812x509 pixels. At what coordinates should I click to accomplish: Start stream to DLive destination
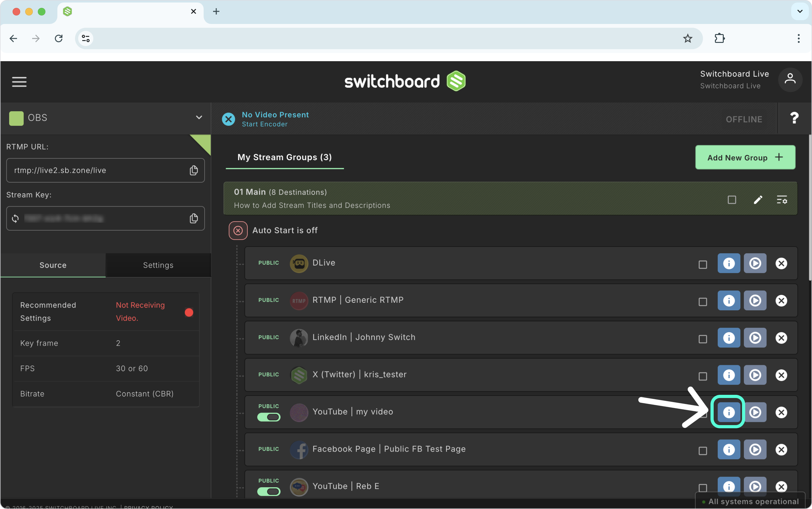[x=755, y=263]
